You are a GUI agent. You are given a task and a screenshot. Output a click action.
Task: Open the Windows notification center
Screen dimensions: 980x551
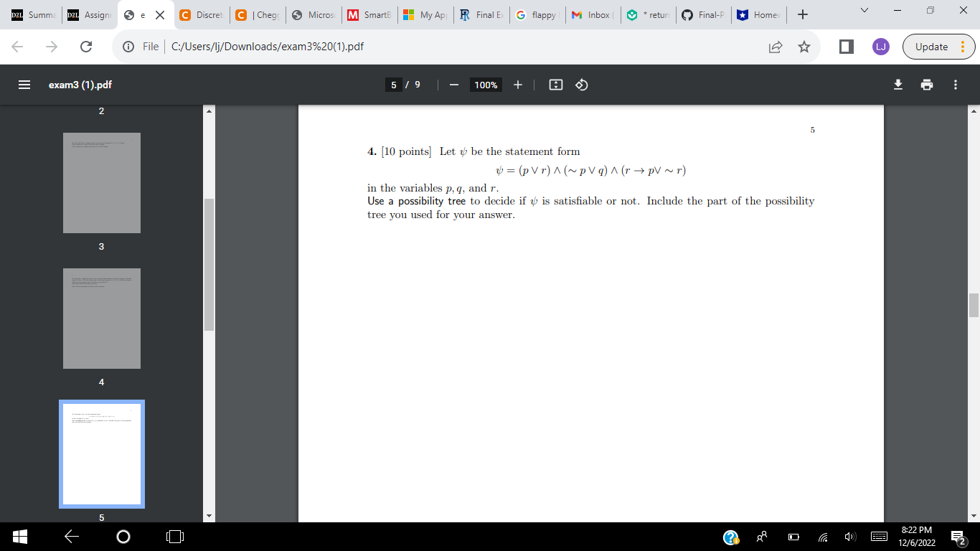(958, 537)
